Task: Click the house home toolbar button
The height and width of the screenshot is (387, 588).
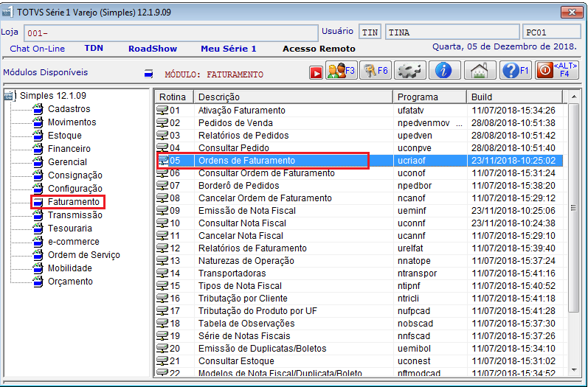Action: 480,70
